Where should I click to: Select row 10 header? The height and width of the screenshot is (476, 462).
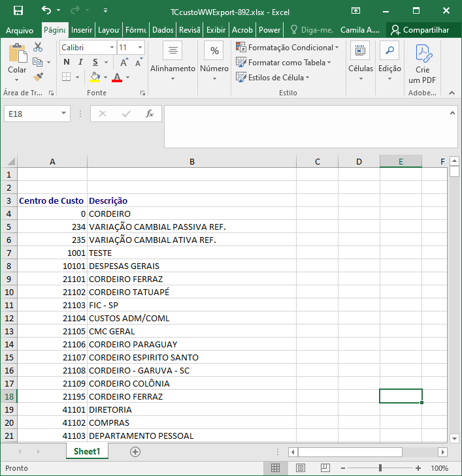pos(8,292)
